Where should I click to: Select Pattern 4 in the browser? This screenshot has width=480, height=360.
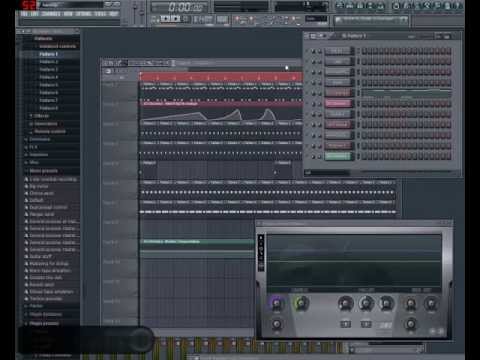49,77
